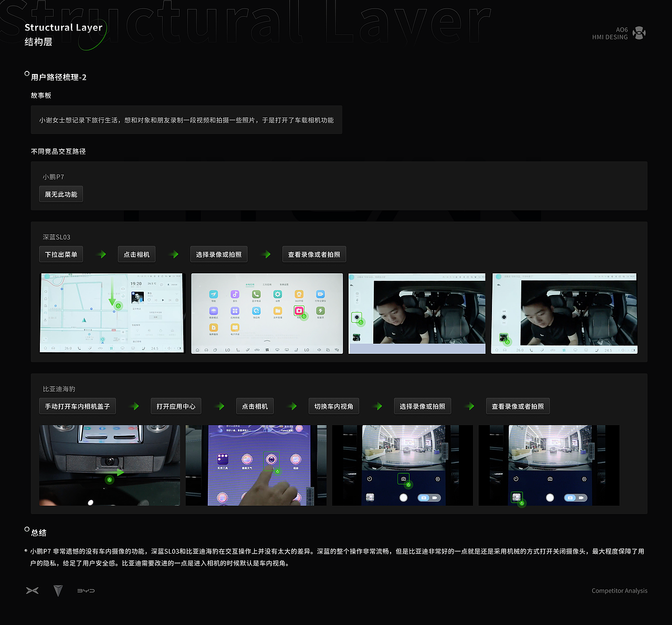
Task: Open the 360环视 surround view app icon
Action: [x=299, y=294]
